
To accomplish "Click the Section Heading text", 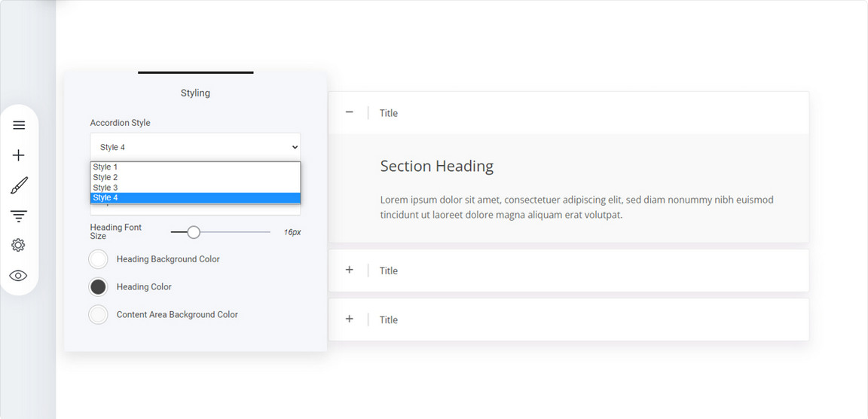I will [x=437, y=166].
